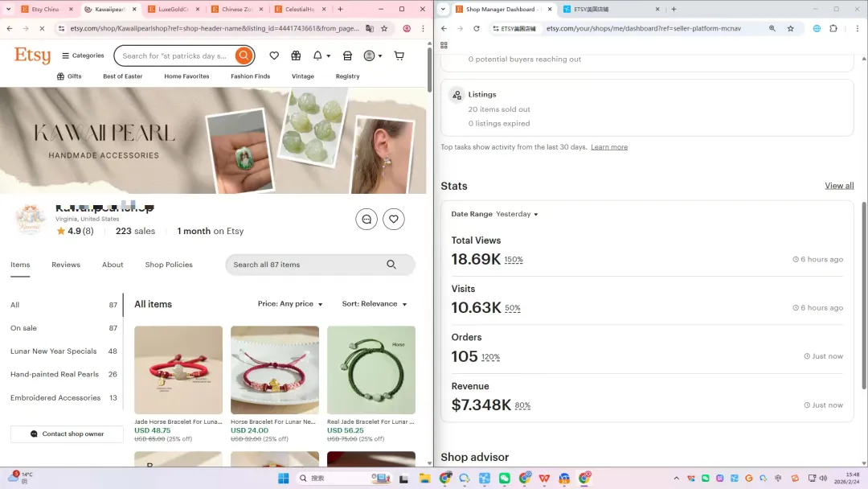This screenshot has height=489, width=868.
Task: Click the message shop round icon
Action: click(x=366, y=220)
